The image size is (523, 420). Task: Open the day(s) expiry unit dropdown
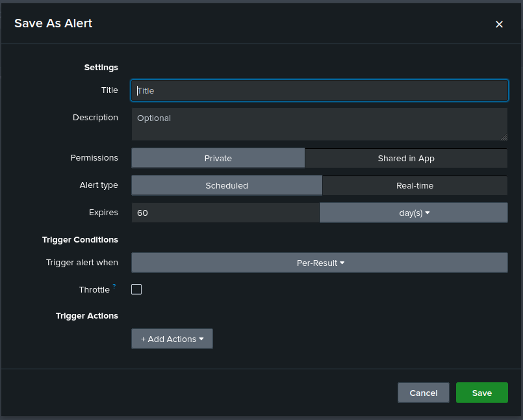[x=414, y=213]
